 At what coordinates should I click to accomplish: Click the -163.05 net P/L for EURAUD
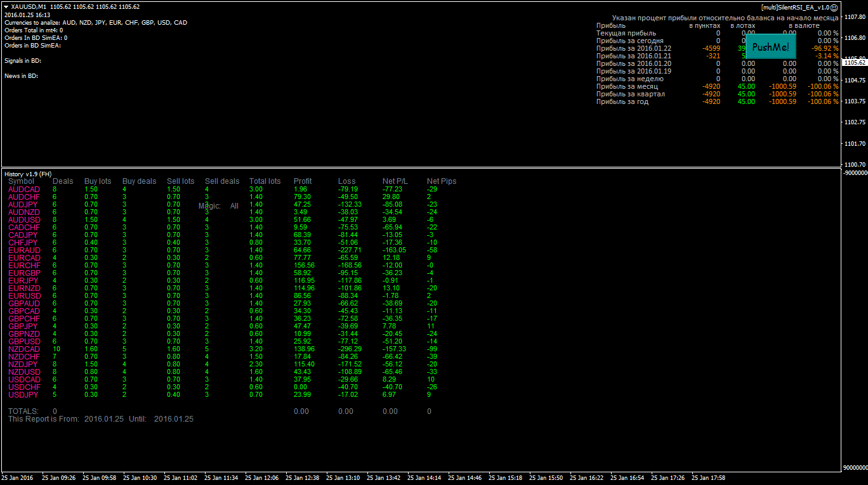394,250
